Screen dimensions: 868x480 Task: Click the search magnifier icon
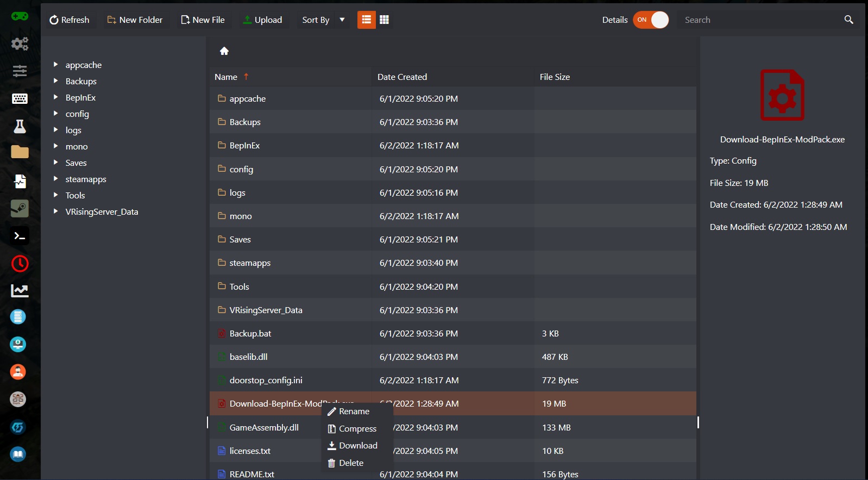point(848,20)
